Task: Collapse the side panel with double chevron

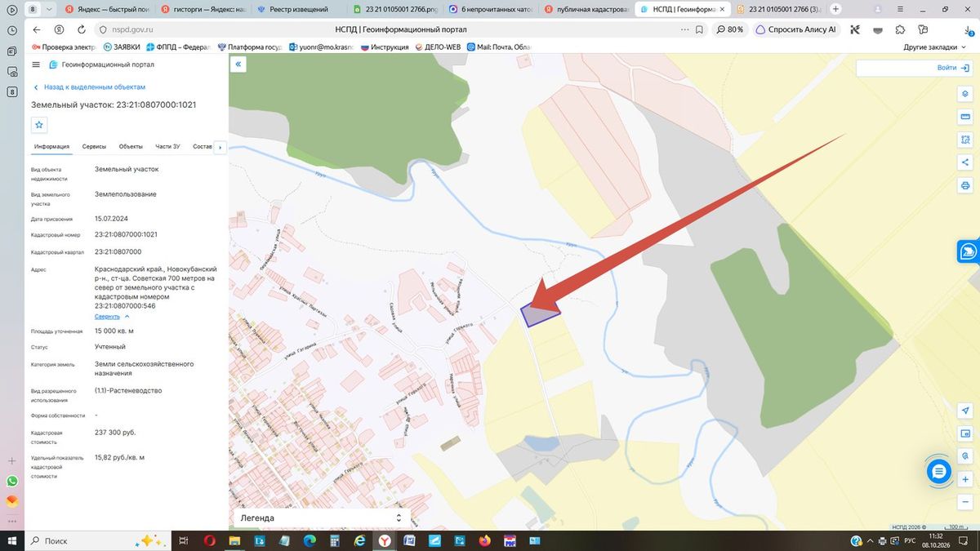Action: [x=238, y=64]
